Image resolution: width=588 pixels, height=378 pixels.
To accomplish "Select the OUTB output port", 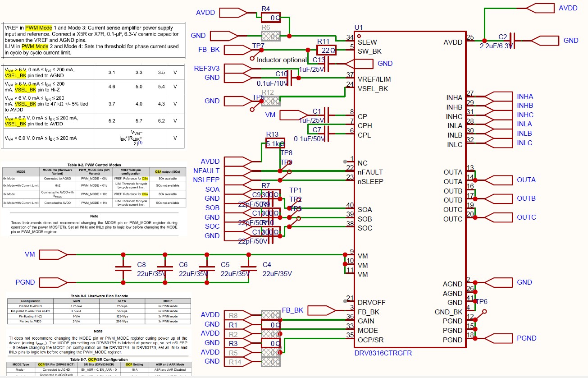I will click(x=499, y=198).
